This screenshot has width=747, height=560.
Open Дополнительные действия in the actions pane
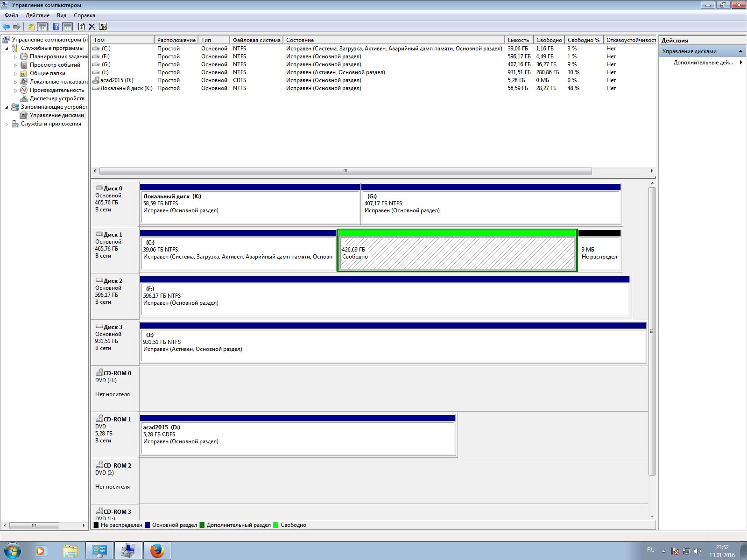click(703, 63)
